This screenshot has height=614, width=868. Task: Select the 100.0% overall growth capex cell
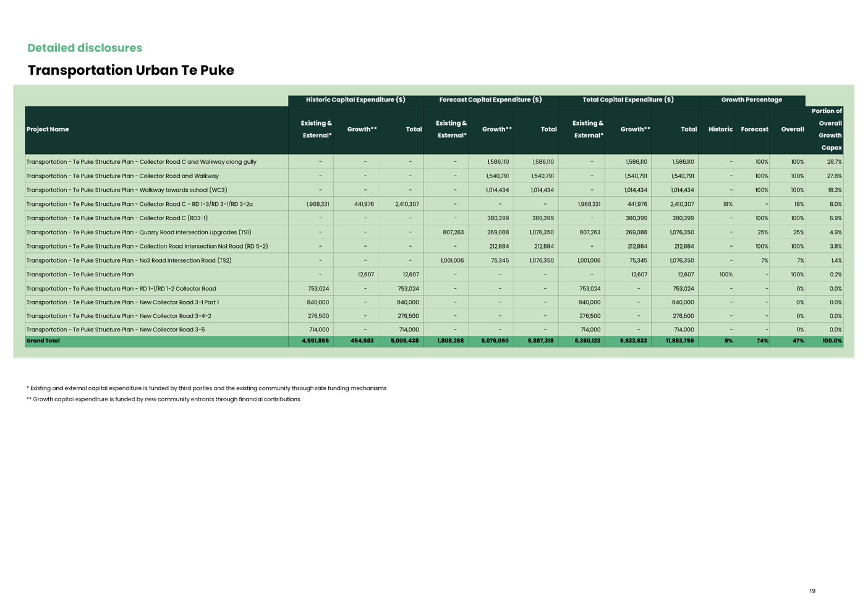click(833, 341)
